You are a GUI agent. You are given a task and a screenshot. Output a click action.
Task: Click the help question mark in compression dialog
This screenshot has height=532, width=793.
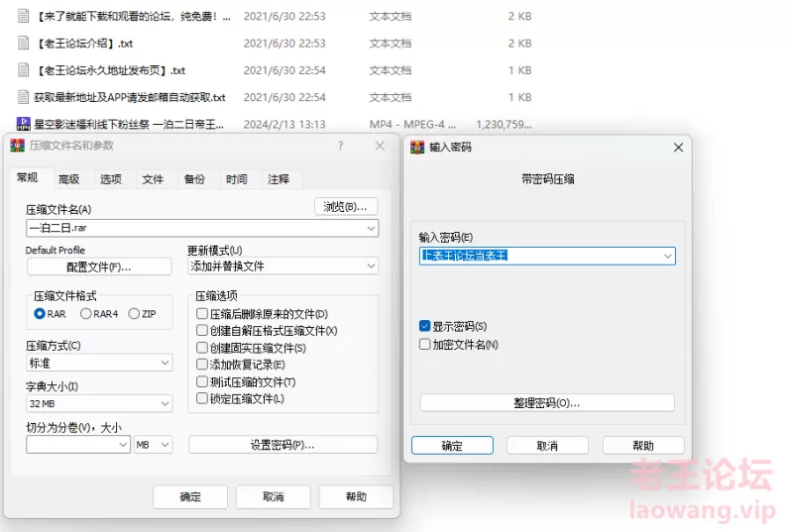click(340, 146)
